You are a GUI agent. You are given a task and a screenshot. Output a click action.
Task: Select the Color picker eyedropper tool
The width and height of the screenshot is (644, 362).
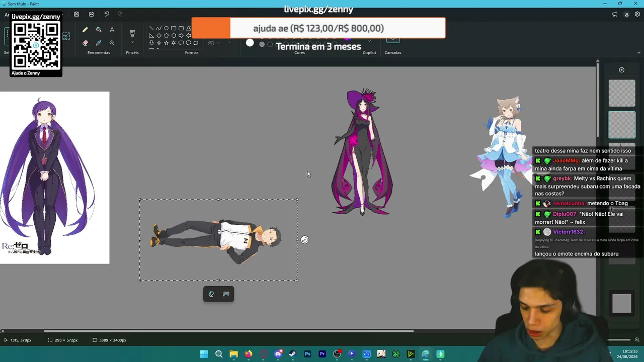99,43
